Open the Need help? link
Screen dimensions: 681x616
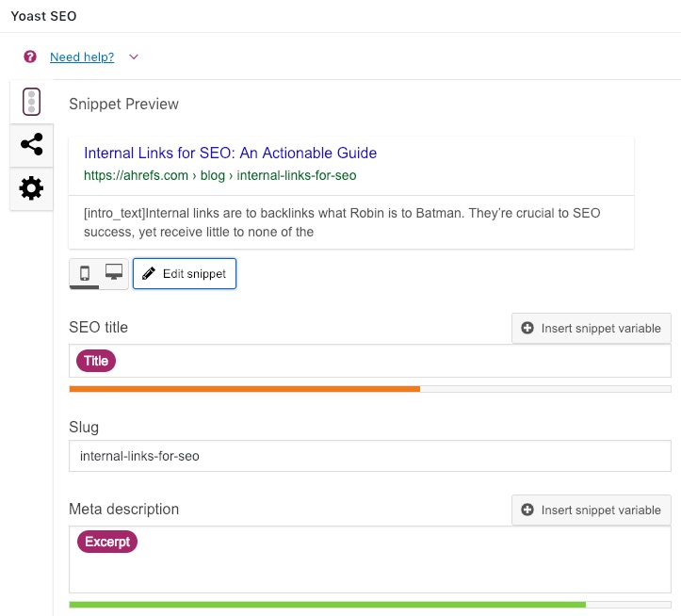coord(82,57)
